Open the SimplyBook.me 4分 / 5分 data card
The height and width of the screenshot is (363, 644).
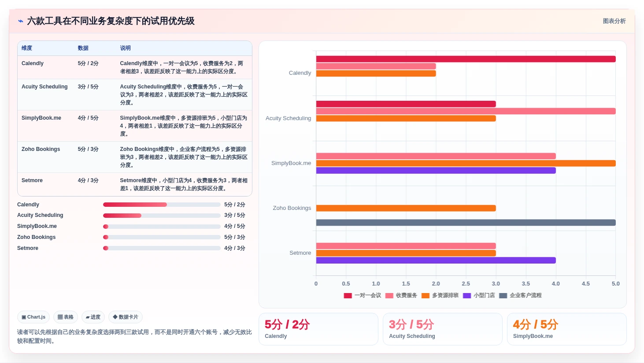click(567, 329)
